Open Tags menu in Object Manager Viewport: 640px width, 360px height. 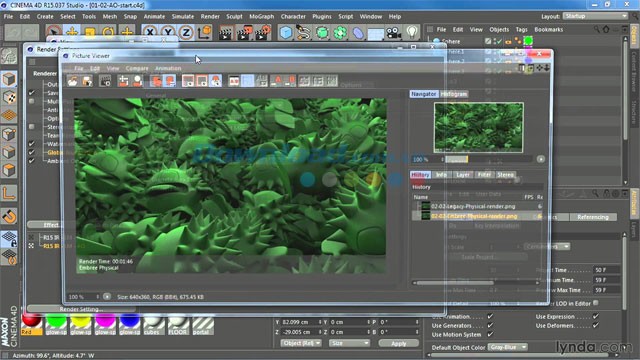tap(521, 29)
